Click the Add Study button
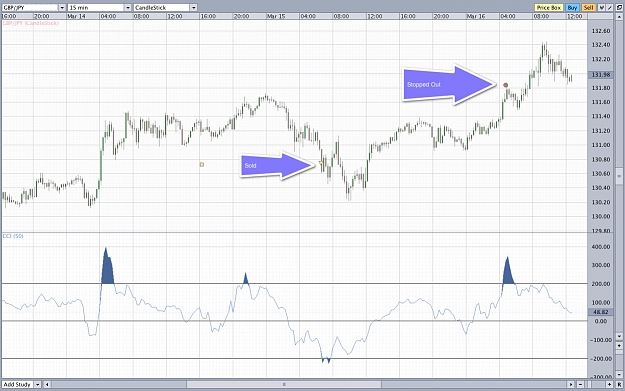This screenshot has width=625, height=391. (x=18, y=385)
